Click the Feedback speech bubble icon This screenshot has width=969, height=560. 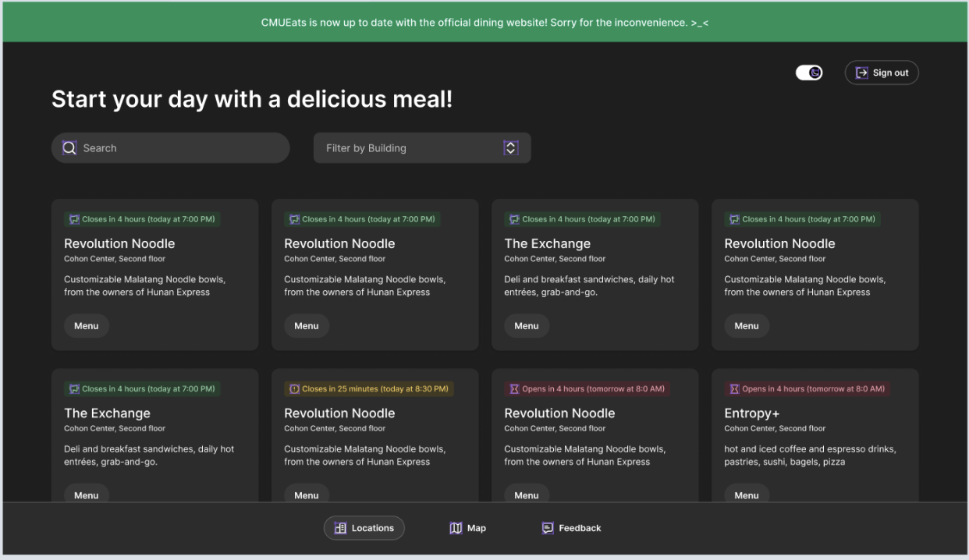(548, 528)
